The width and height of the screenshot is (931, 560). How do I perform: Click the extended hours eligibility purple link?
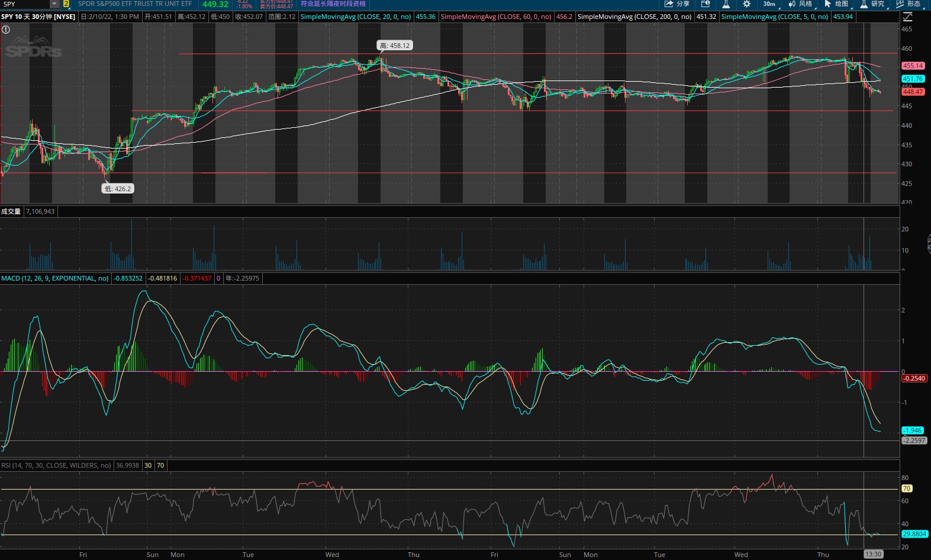coord(333,4)
